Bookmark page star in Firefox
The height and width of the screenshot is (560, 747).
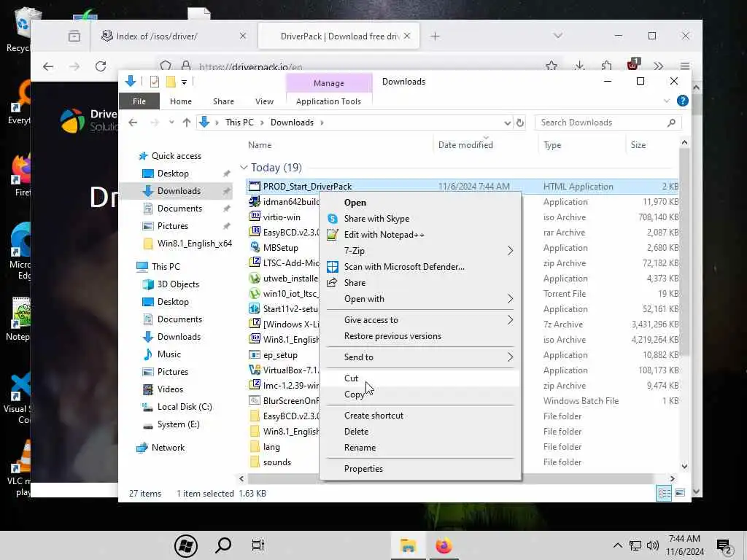pos(551,66)
